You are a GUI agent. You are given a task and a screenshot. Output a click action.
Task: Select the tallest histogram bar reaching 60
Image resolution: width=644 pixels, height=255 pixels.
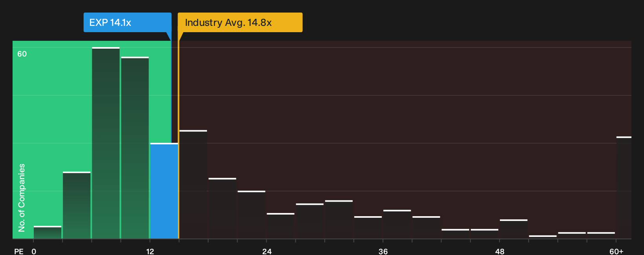coord(106,143)
